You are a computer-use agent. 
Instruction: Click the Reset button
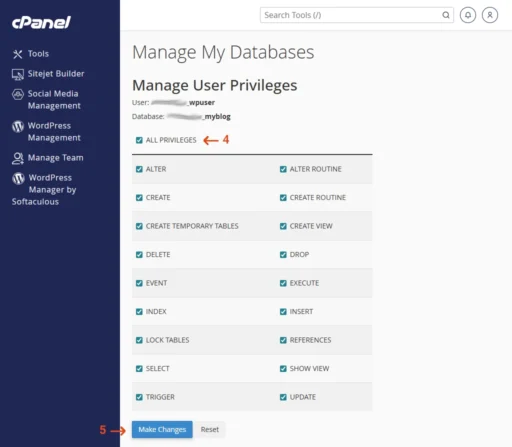[210, 429]
